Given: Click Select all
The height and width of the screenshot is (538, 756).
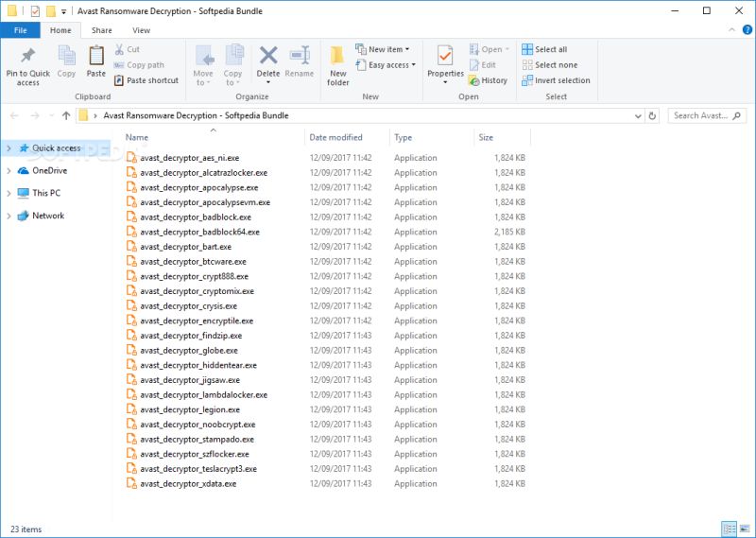Looking at the screenshot, I should point(544,49).
